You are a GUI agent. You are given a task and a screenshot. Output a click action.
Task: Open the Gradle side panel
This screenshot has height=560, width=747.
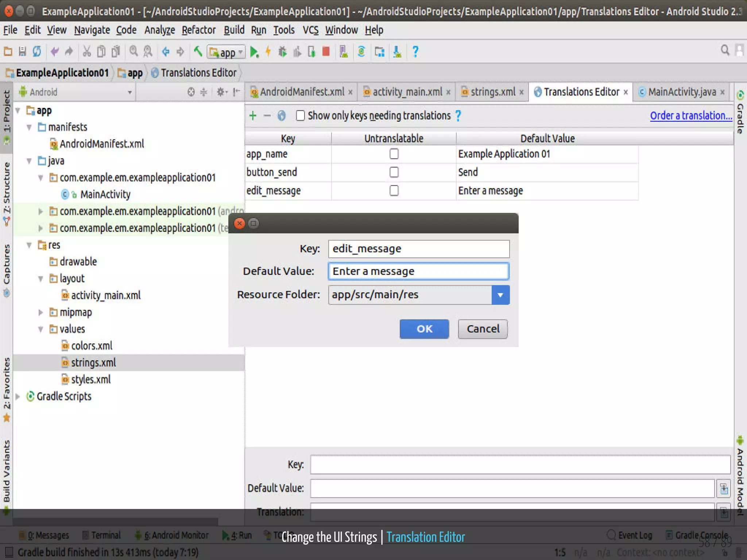[740, 112]
